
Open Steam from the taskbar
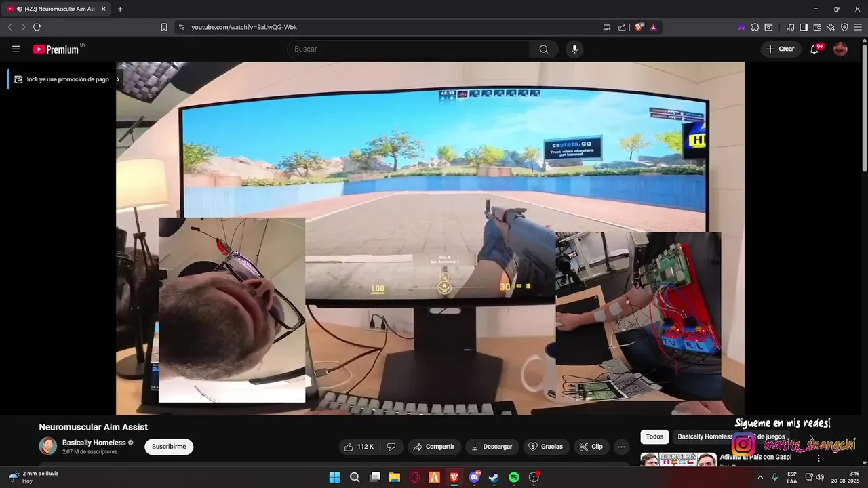494,477
